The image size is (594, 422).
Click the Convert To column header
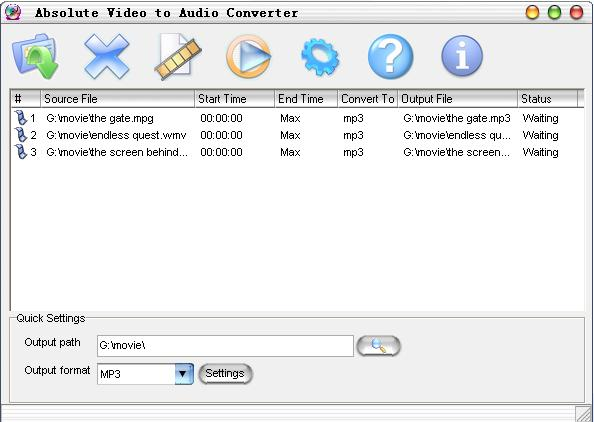pyautogui.click(x=367, y=99)
